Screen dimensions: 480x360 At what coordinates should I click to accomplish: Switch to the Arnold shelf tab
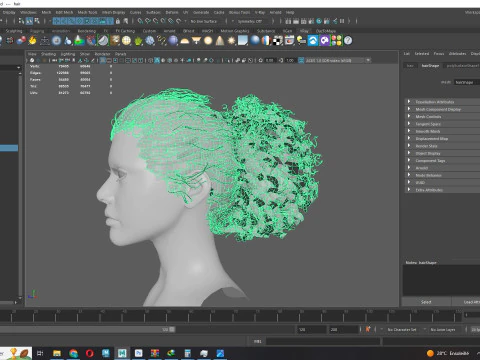(169, 31)
